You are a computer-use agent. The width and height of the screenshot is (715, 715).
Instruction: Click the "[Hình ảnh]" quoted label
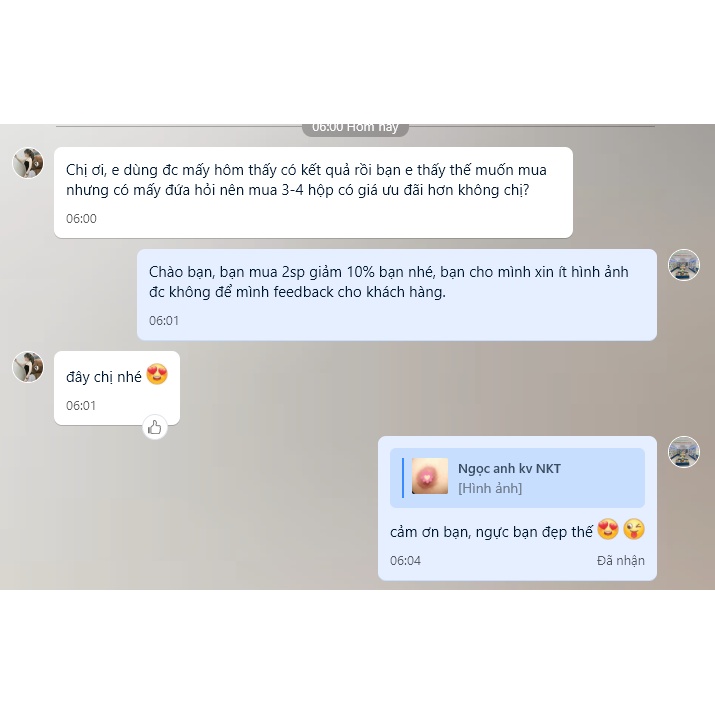[490, 488]
